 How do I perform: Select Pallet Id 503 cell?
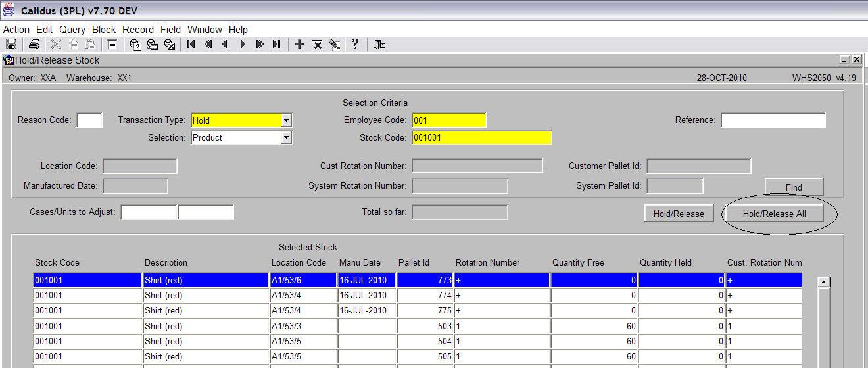[x=425, y=327]
